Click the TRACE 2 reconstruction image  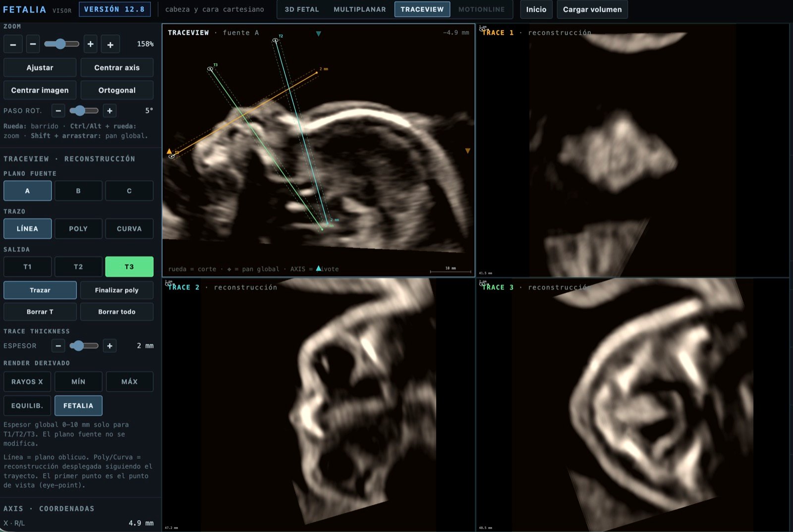(x=319, y=405)
